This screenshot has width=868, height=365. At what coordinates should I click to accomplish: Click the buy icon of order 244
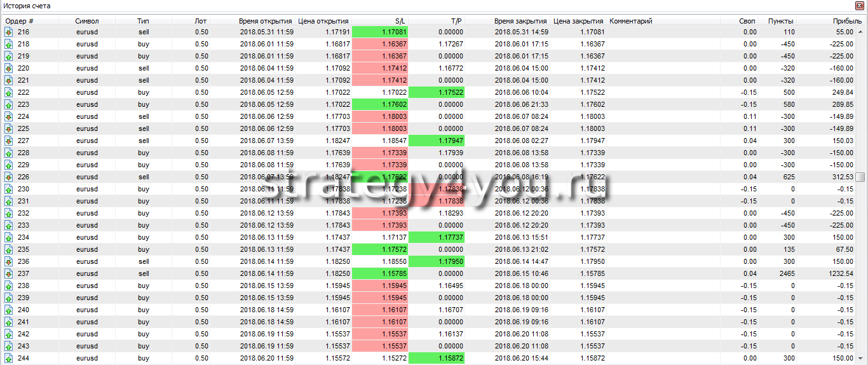pos(9,358)
